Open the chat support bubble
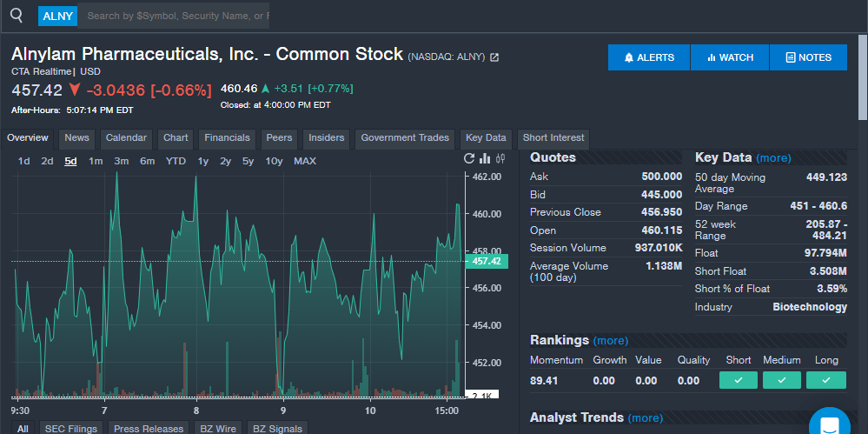 [829, 424]
